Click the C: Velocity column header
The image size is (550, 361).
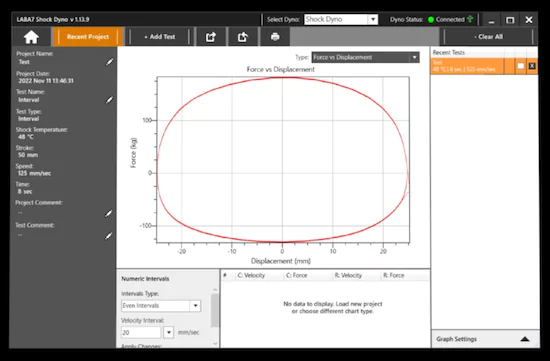click(251, 275)
